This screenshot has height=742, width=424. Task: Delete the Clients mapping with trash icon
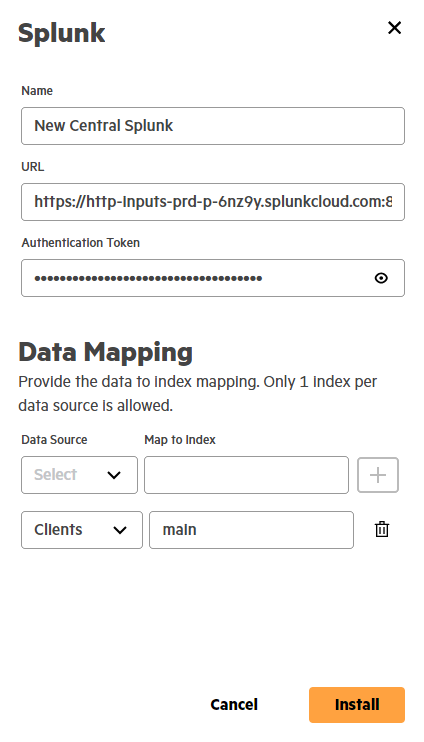[x=382, y=530]
